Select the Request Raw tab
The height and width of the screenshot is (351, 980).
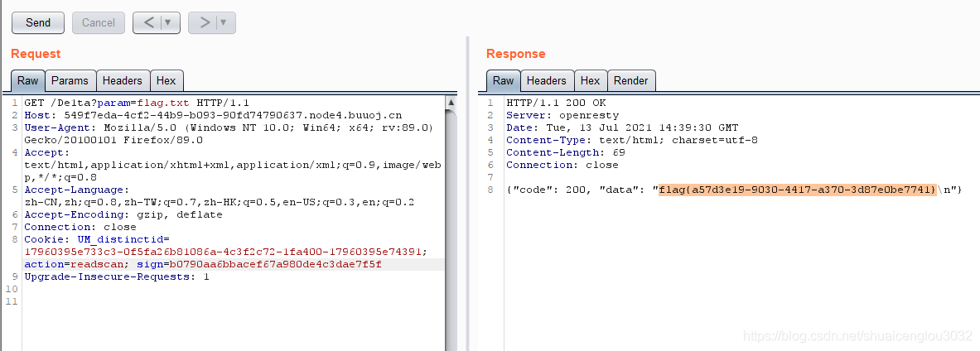pos(27,80)
